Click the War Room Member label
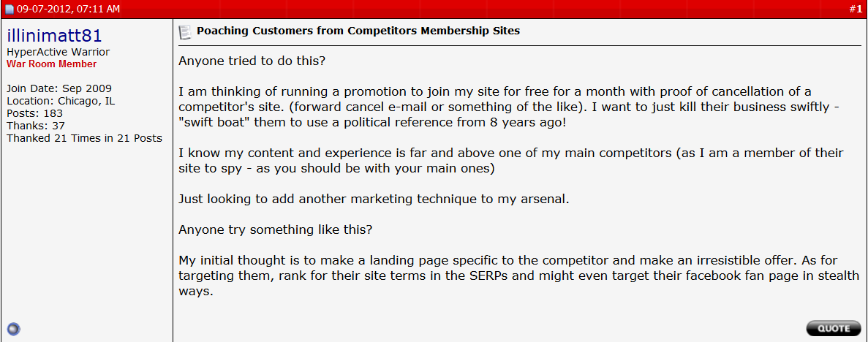The image size is (868, 342). [51, 64]
